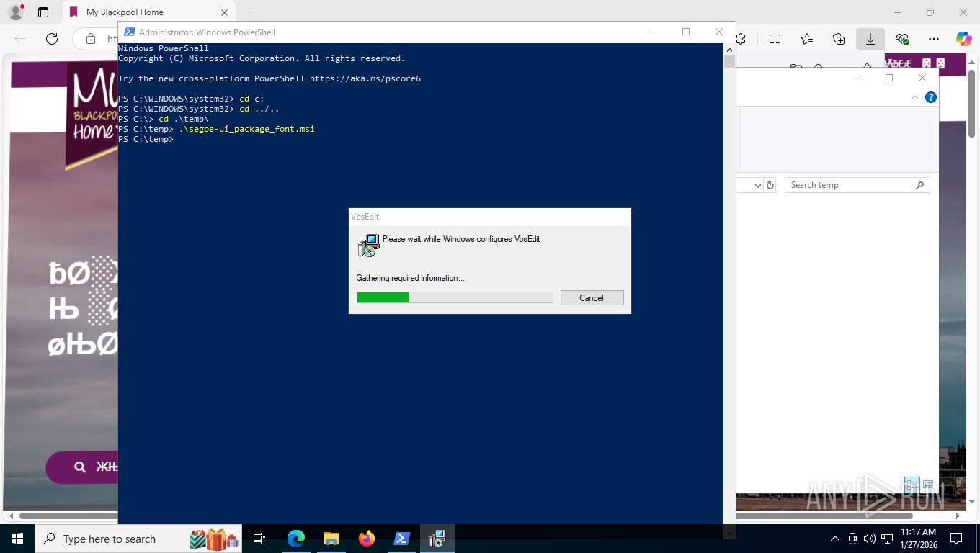
Task: Open Explorer help question icon
Action: pos(931,97)
